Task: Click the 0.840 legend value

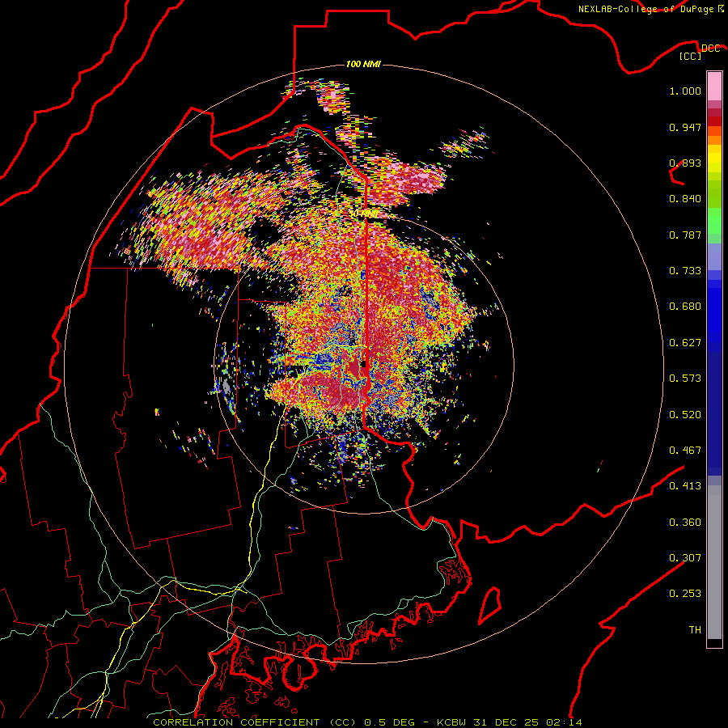Action: coord(685,199)
